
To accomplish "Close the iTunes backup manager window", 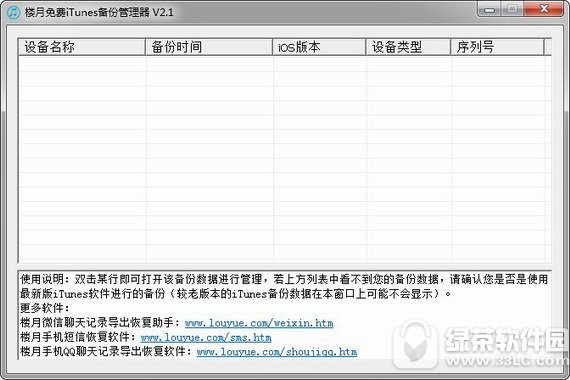I will (x=544, y=9).
